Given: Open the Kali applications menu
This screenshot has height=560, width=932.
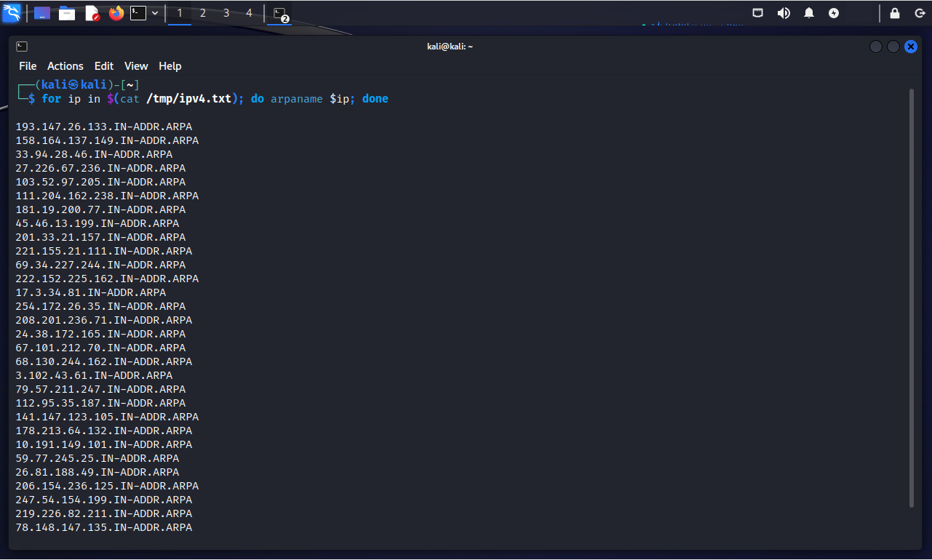Looking at the screenshot, I should 12,13.
